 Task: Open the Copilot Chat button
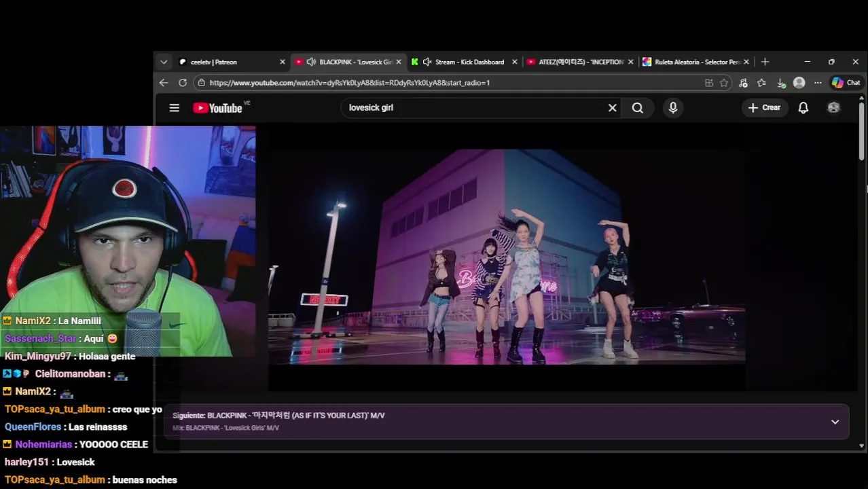(x=846, y=83)
